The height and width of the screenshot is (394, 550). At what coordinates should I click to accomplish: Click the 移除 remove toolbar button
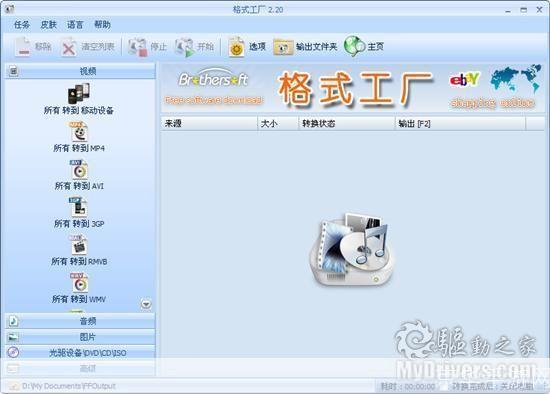(x=33, y=47)
